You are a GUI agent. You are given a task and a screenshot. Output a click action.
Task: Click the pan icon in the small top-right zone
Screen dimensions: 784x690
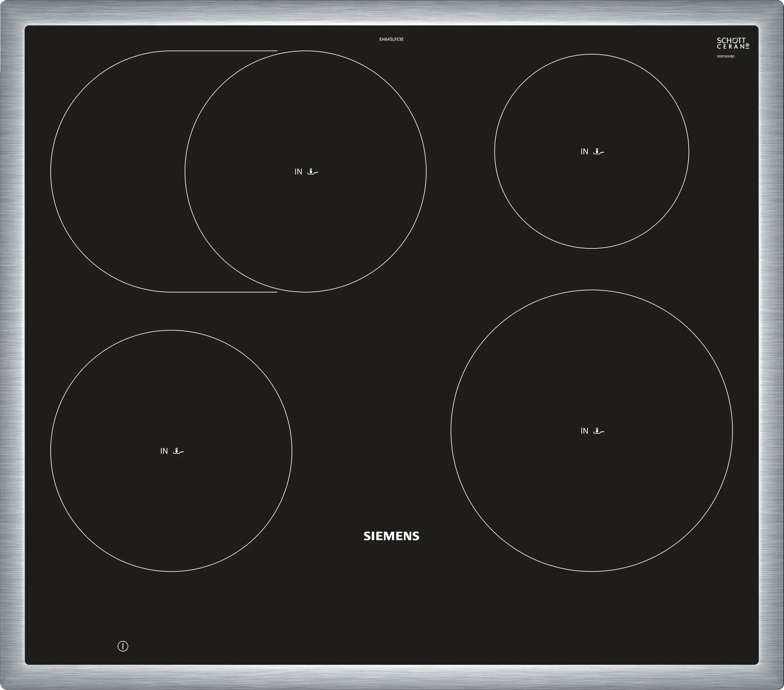click(x=598, y=152)
